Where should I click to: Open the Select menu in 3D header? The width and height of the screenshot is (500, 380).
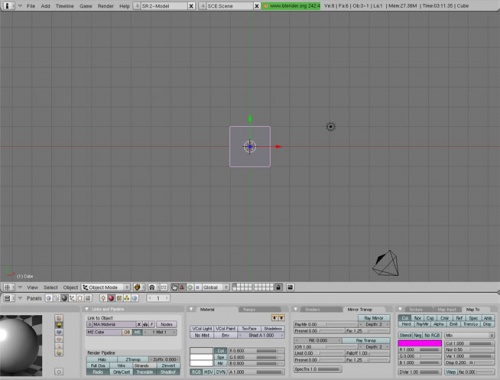click(51, 287)
